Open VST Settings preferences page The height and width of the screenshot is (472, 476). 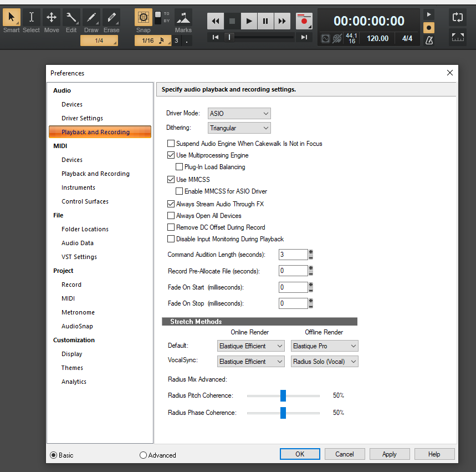[x=79, y=257]
